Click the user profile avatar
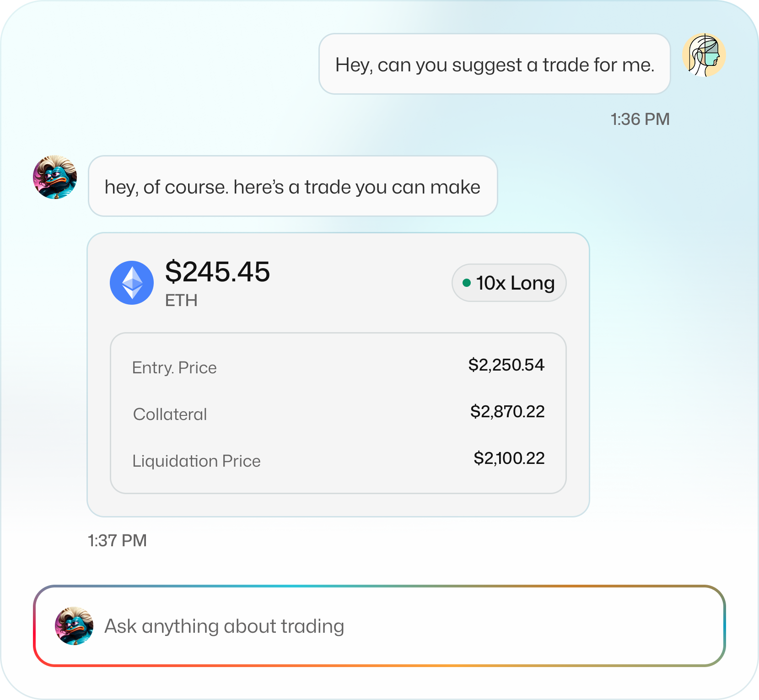759x700 pixels. click(x=704, y=55)
